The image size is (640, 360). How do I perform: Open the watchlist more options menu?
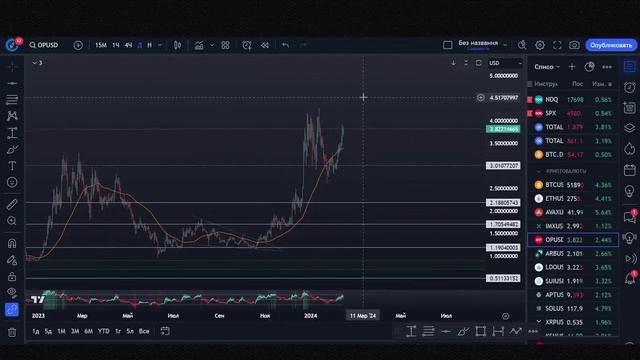[x=607, y=67]
